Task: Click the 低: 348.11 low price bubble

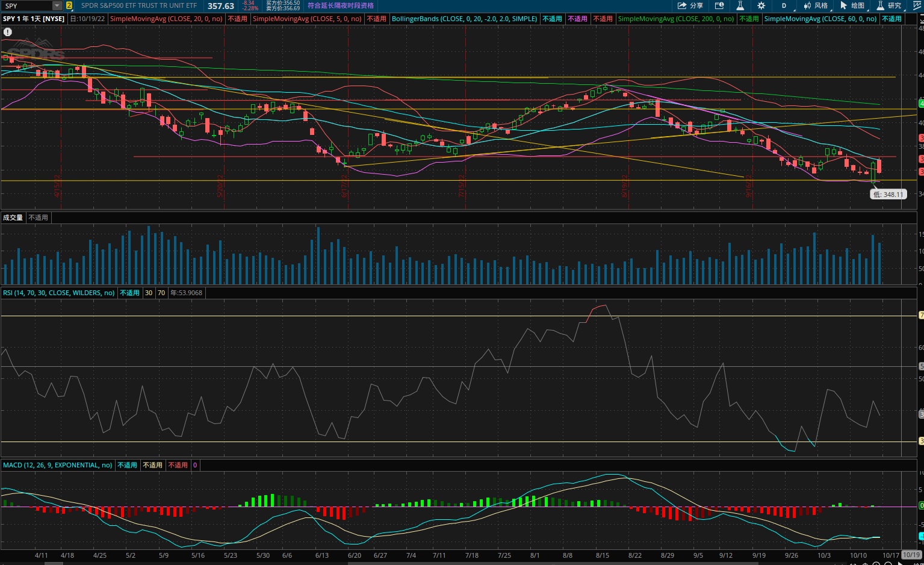Action: [x=888, y=195]
